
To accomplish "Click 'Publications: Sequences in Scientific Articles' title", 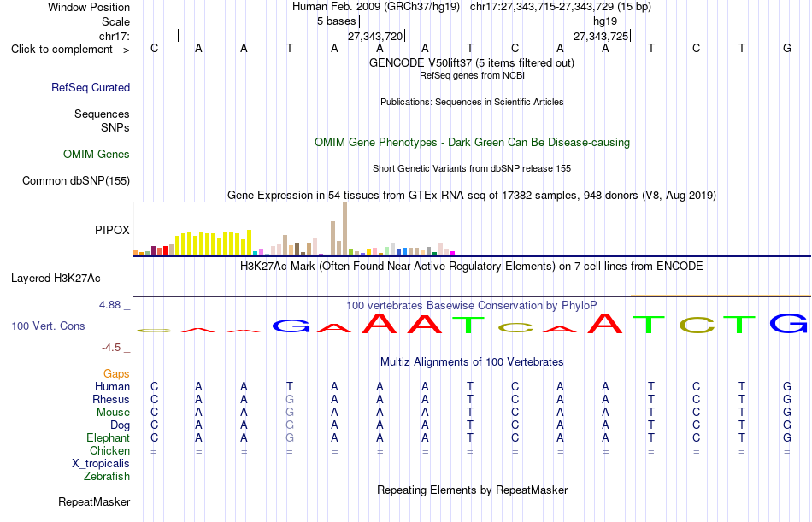I will tap(472, 102).
